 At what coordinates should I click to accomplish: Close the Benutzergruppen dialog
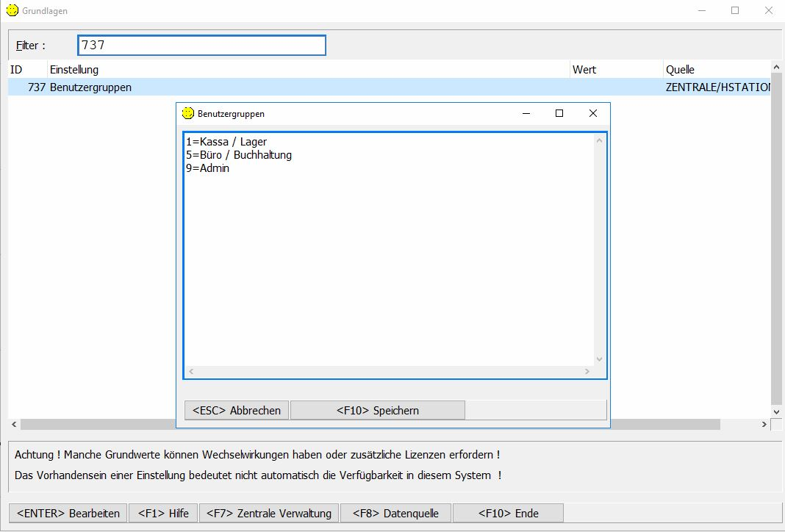click(x=593, y=114)
